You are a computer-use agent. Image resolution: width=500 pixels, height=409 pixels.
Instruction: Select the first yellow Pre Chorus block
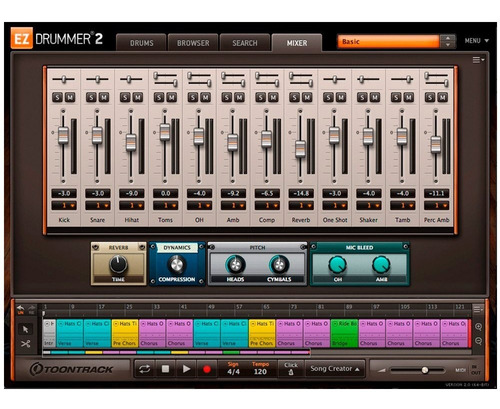point(125,333)
